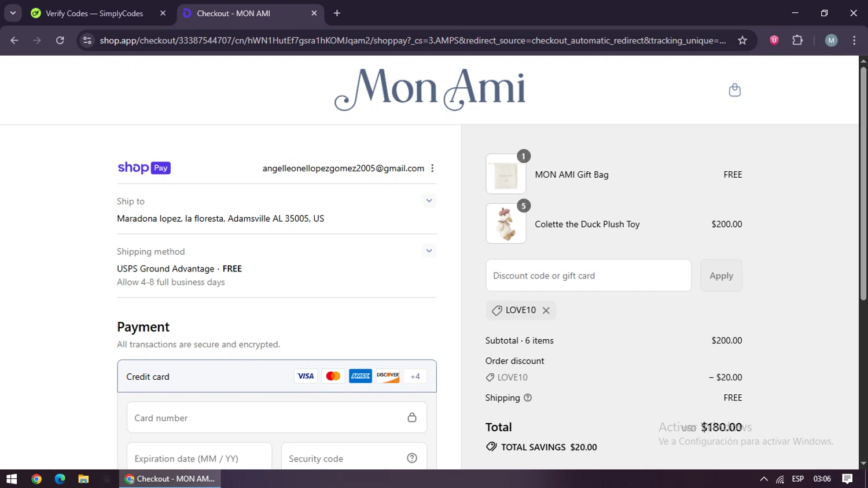Click the Card number field

coord(277,417)
